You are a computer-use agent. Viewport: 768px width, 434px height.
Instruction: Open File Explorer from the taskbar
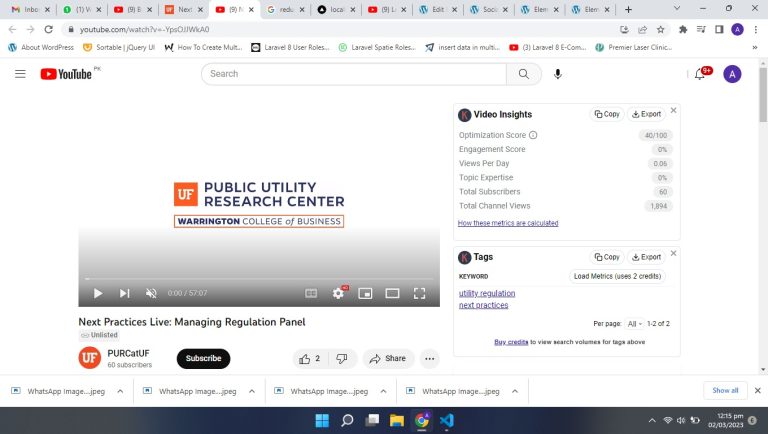pyautogui.click(x=397, y=420)
